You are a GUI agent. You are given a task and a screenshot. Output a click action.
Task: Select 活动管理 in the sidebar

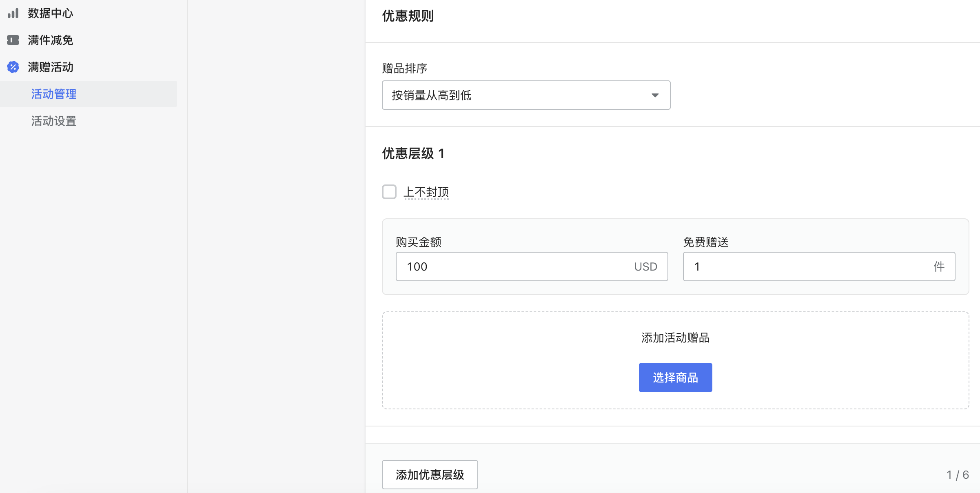coord(53,94)
